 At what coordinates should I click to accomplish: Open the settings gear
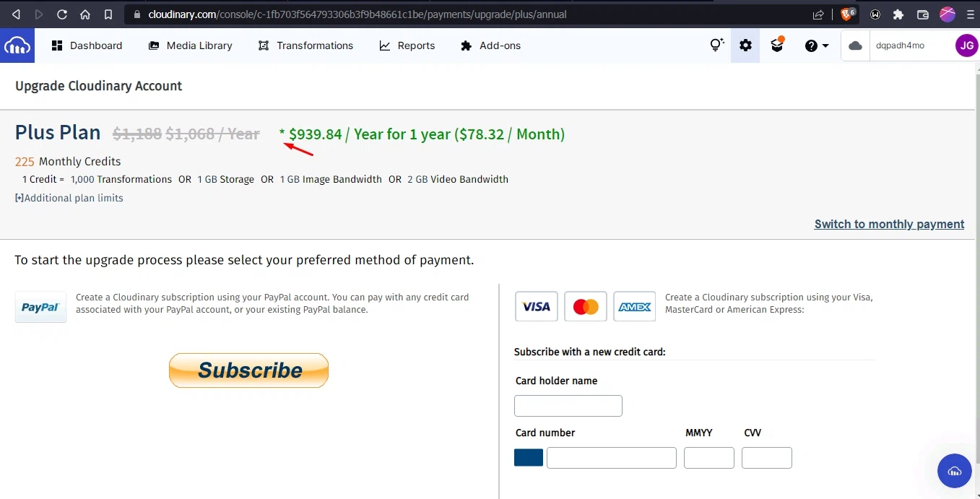745,45
